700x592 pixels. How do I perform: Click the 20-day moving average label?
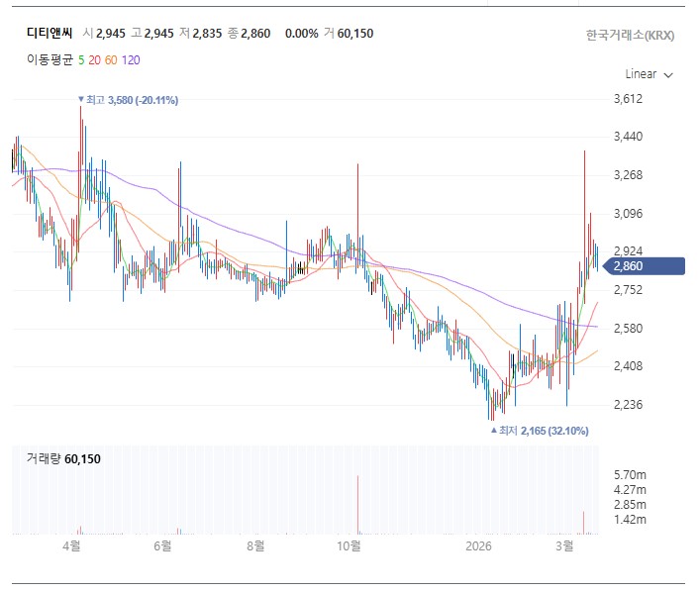(x=95, y=60)
